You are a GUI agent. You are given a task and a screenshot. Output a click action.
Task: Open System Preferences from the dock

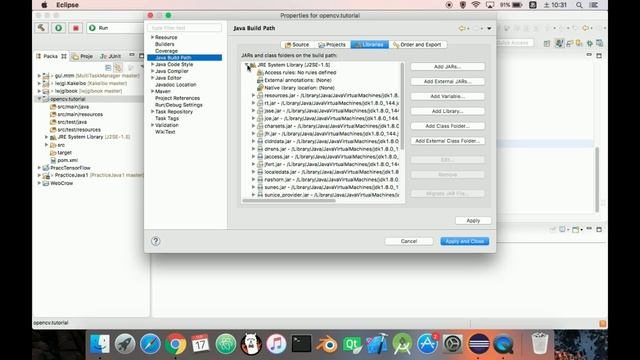[x=453, y=344]
